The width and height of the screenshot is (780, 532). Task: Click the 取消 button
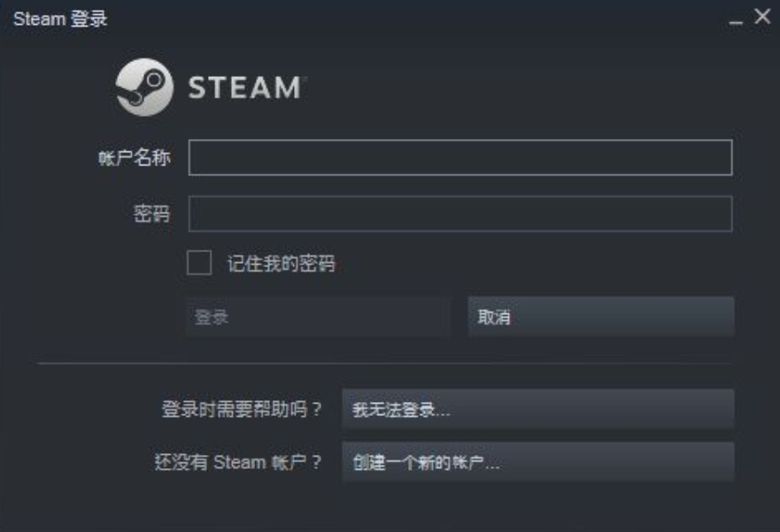601,317
